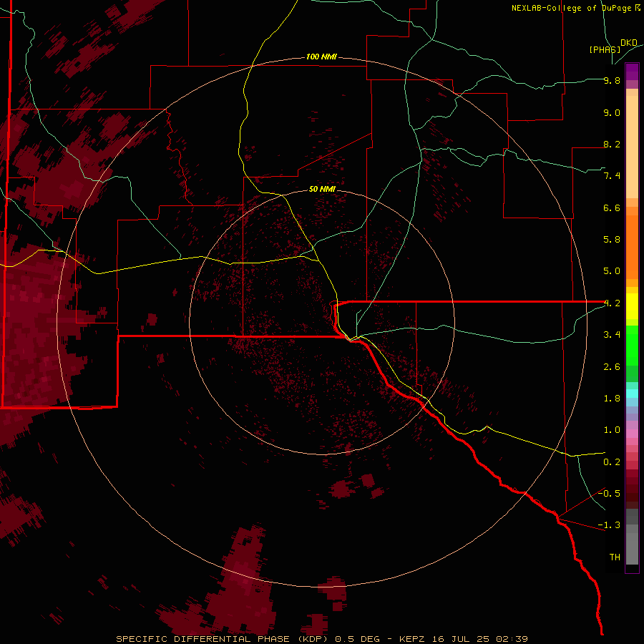Viewport: 644px width, 644px height.
Task: Click the 6.6 scale value
Action: coord(612,208)
